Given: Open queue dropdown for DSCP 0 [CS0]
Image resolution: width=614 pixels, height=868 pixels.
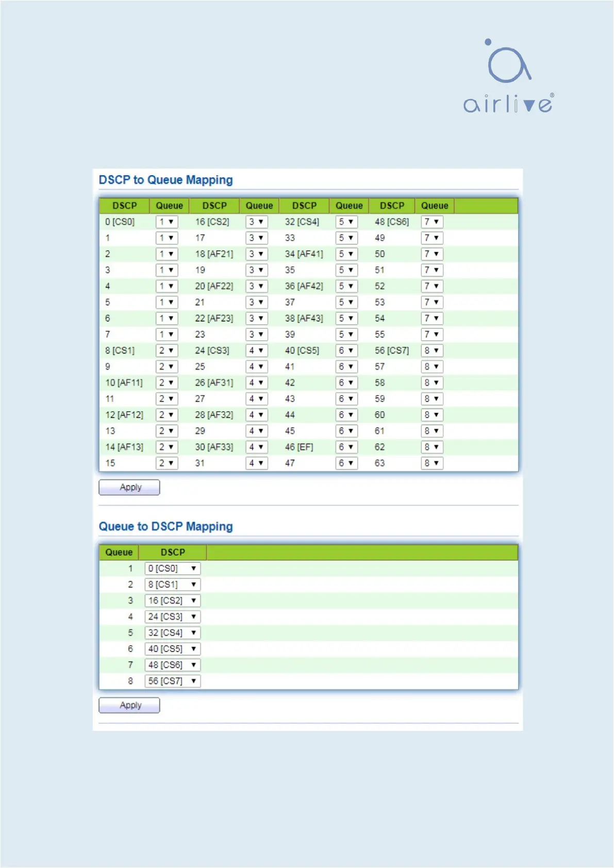Looking at the screenshot, I should point(167,222).
